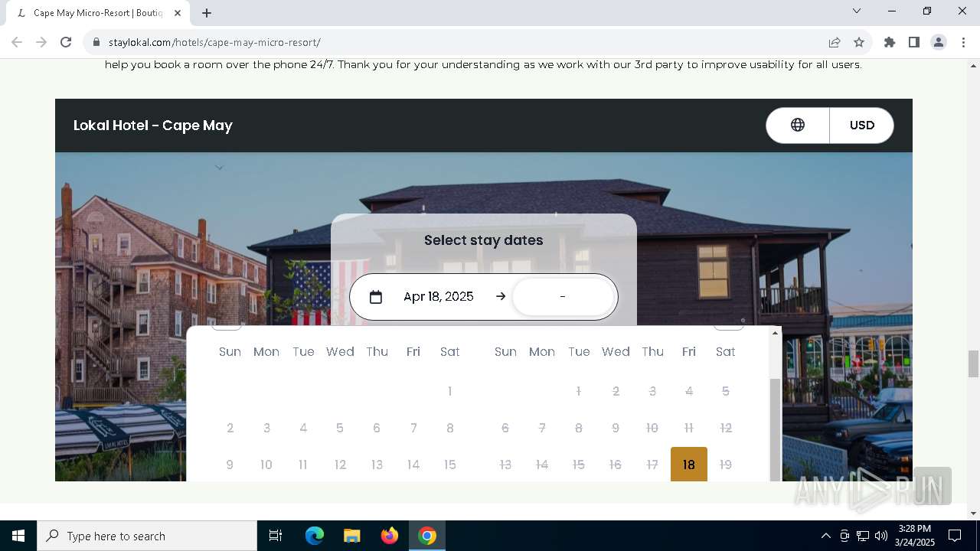The height and width of the screenshot is (551, 980).
Task: Click the Lokal Hotel - Cape May heading
Action: pyautogui.click(x=153, y=126)
